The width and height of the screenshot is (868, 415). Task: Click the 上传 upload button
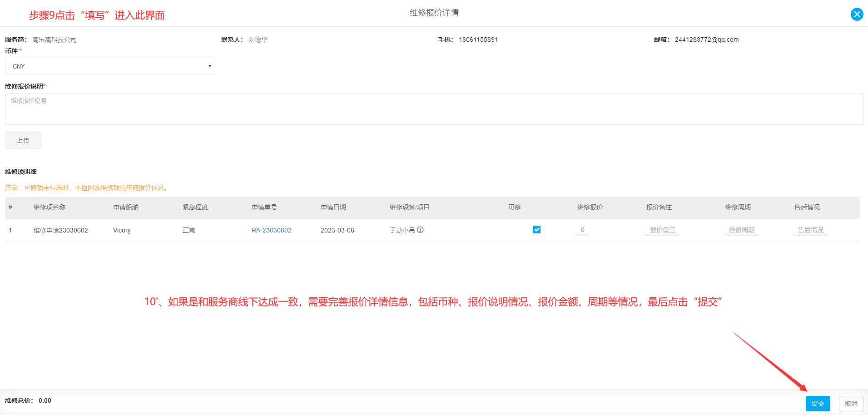pos(23,140)
